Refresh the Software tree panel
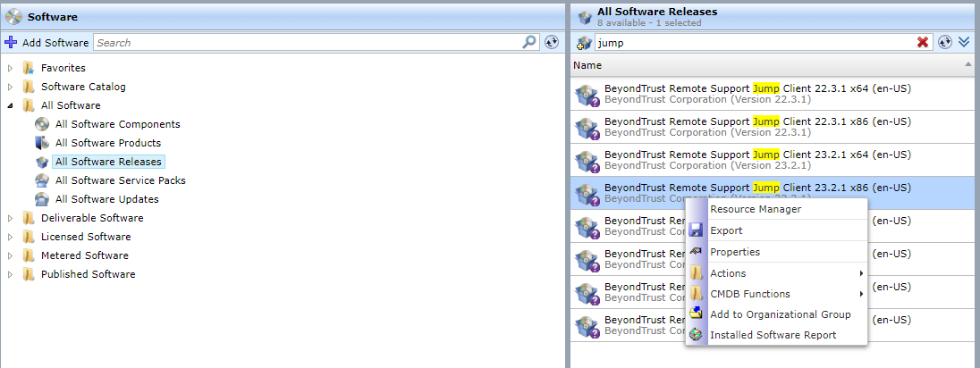This screenshot has height=368, width=980. (551, 43)
